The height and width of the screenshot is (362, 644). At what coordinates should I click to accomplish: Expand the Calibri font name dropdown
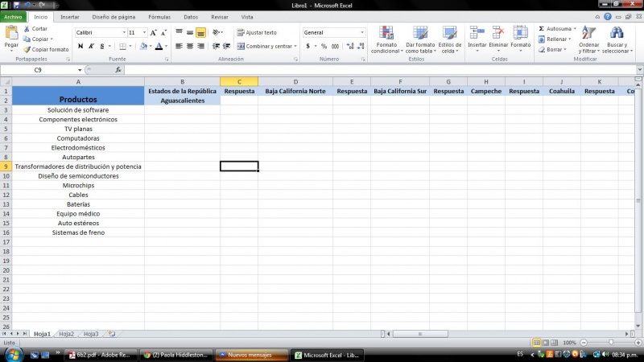point(124,33)
